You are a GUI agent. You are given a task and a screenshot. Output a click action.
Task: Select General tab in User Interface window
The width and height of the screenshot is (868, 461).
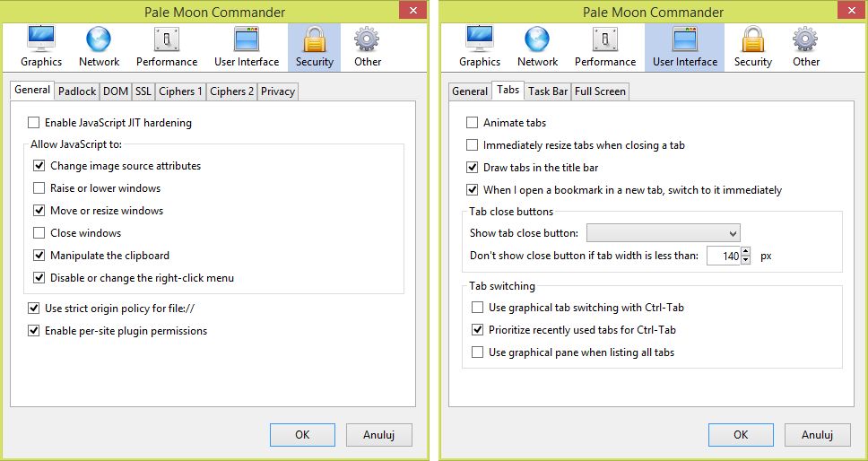click(470, 91)
